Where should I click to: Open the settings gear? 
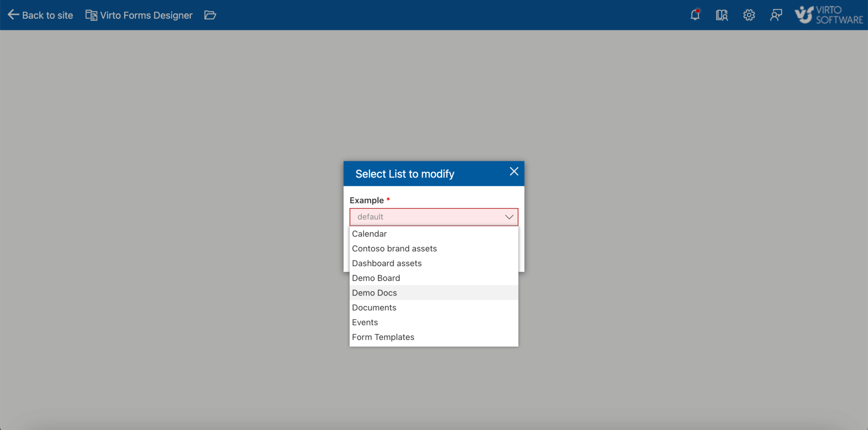click(x=748, y=15)
